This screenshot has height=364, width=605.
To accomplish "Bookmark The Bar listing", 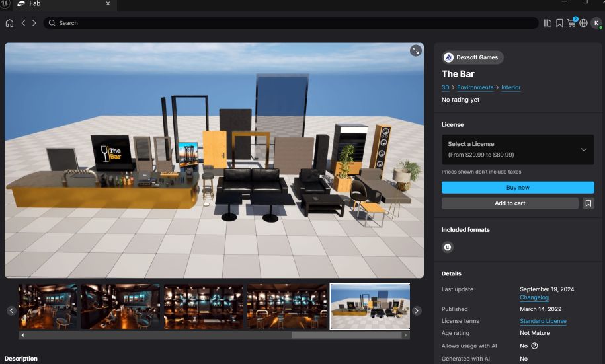I will (x=588, y=203).
